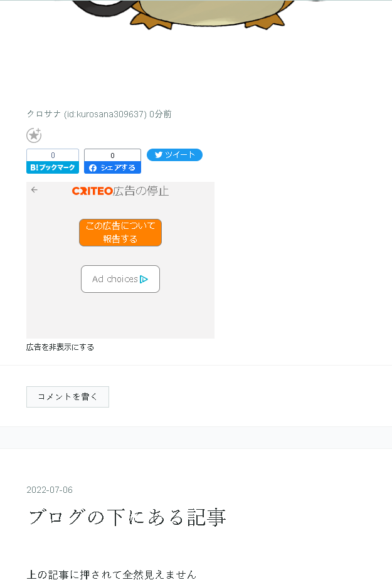The height and width of the screenshot is (580, 392).
Task: Click the Facebook logo in share button
Action: (x=93, y=168)
